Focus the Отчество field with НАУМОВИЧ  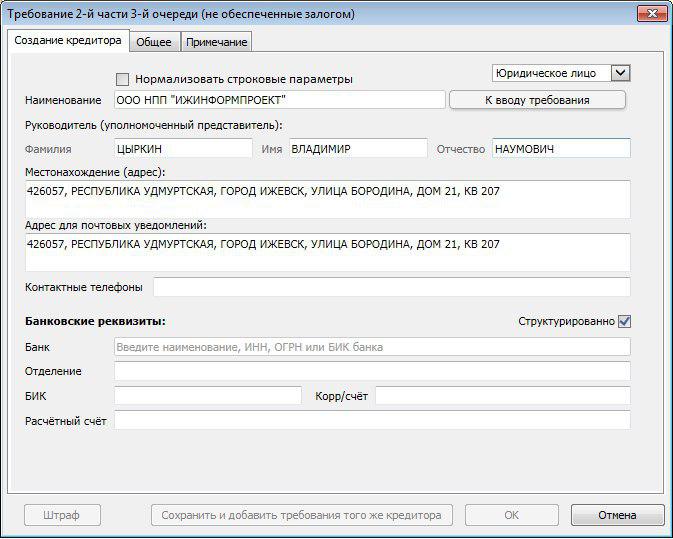click(x=561, y=148)
